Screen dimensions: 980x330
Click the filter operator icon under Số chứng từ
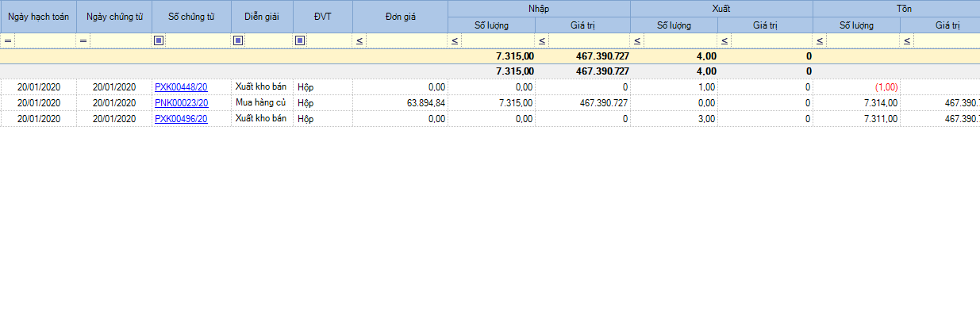tap(159, 40)
